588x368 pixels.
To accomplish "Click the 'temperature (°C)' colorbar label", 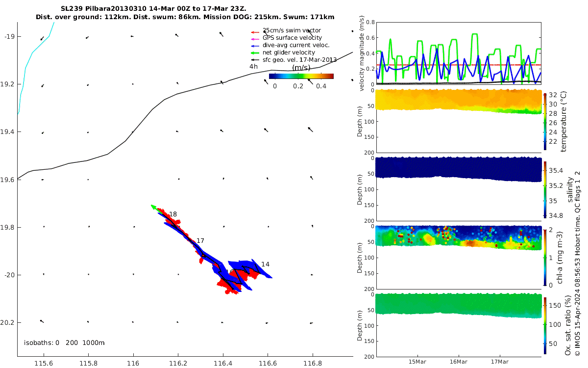I will (563, 121).
